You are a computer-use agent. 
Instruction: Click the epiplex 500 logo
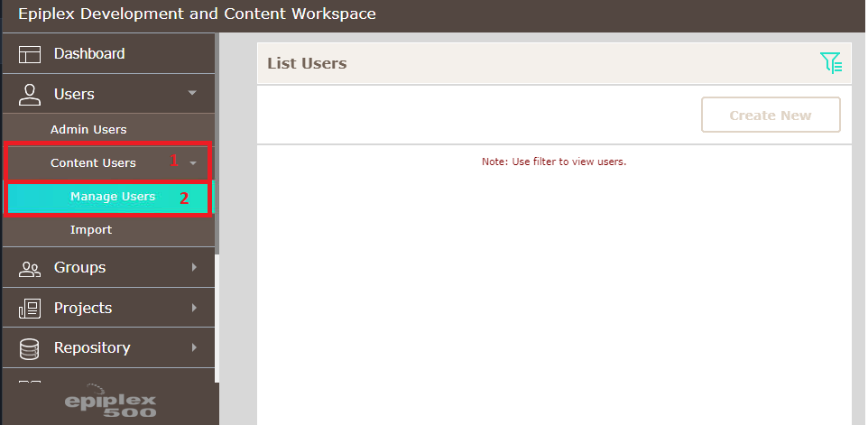click(x=110, y=402)
